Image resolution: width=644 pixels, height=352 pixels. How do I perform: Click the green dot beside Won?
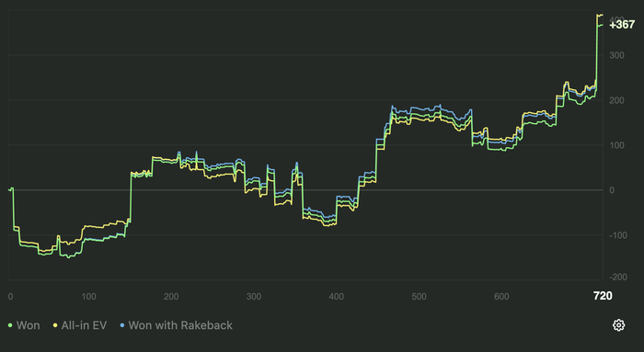point(10,325)
